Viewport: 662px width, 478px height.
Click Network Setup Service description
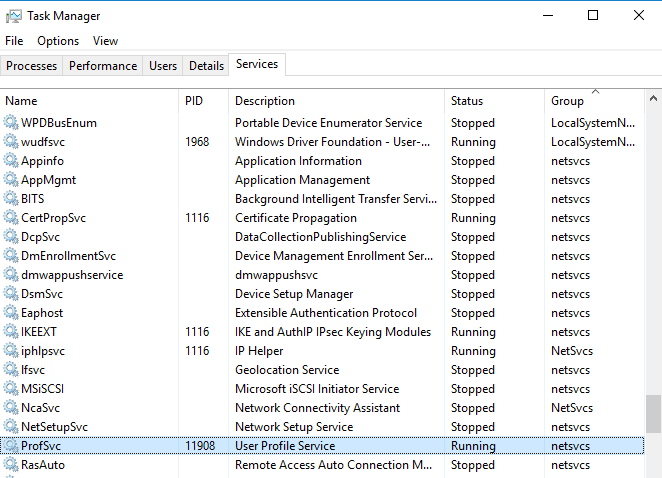(x=294, y=427)
